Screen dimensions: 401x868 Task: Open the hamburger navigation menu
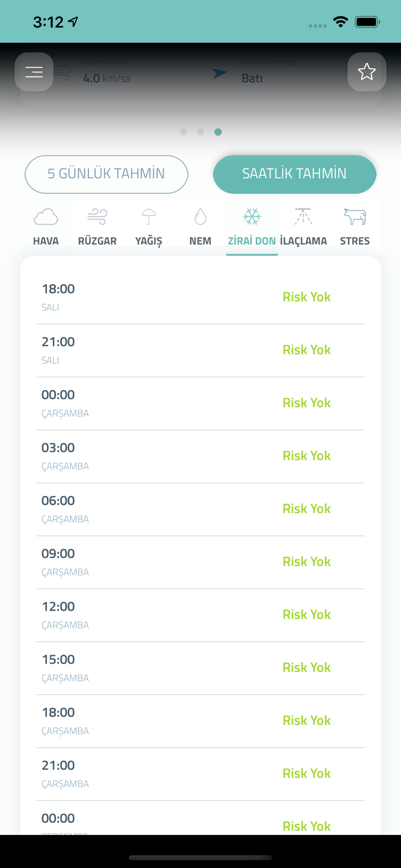pos(34,72)
